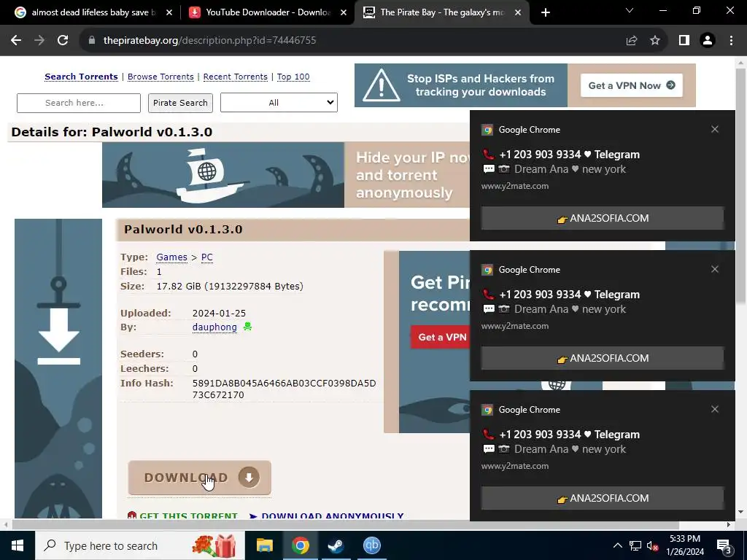The width and height of the screenshot is (747, 560).
Task: Open Browse Torrents link
Action: pos(160,77)
